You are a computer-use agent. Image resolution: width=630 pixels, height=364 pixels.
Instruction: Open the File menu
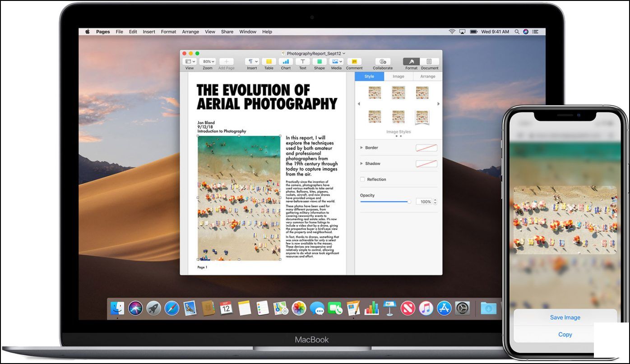119,32
